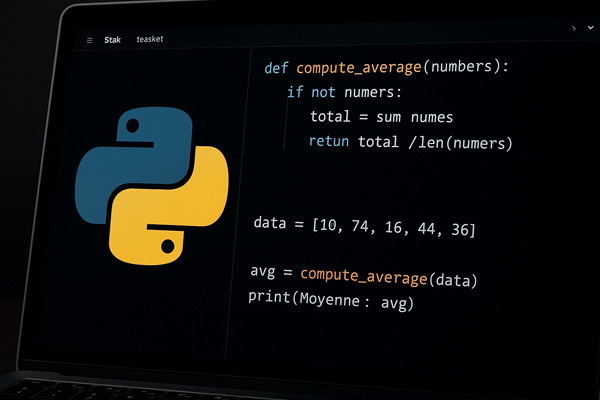Screen dimensions: 600x400
Task: Switch to the Stak tab
Action: 113,40
